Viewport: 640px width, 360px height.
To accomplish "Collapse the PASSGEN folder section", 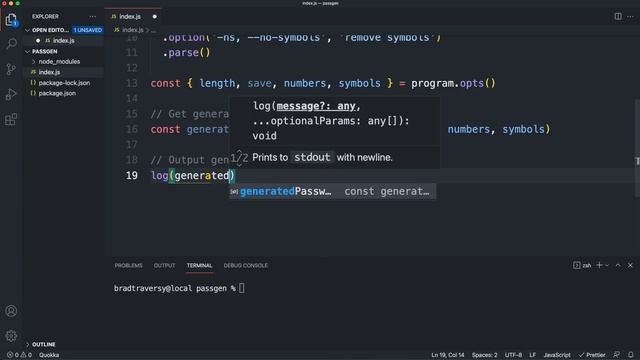I will click(x=27, y=51).
